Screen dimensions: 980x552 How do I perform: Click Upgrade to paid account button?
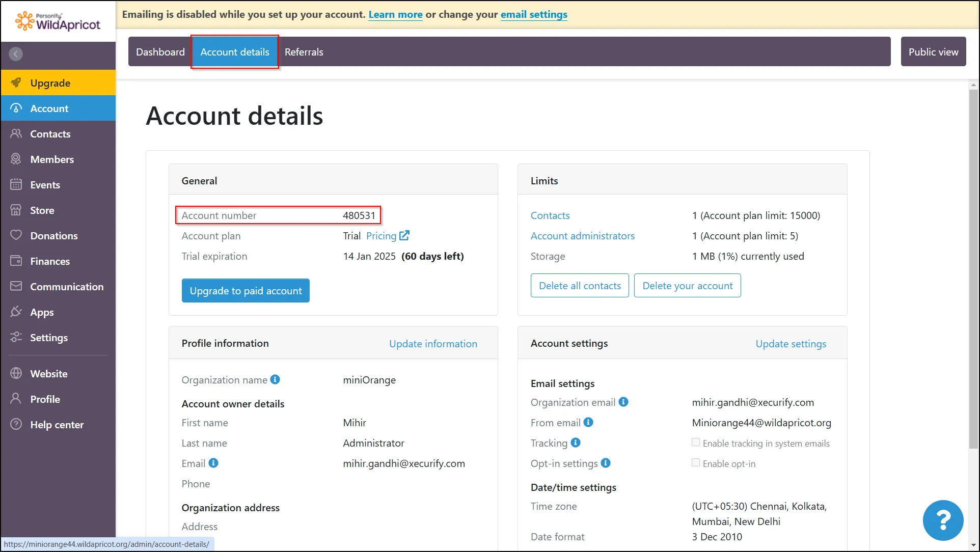click(x=246, y=290)
